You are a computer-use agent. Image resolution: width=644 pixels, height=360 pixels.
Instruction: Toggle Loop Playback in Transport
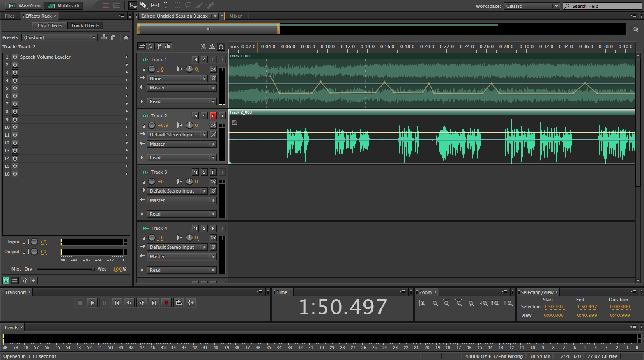coord(179,303)
